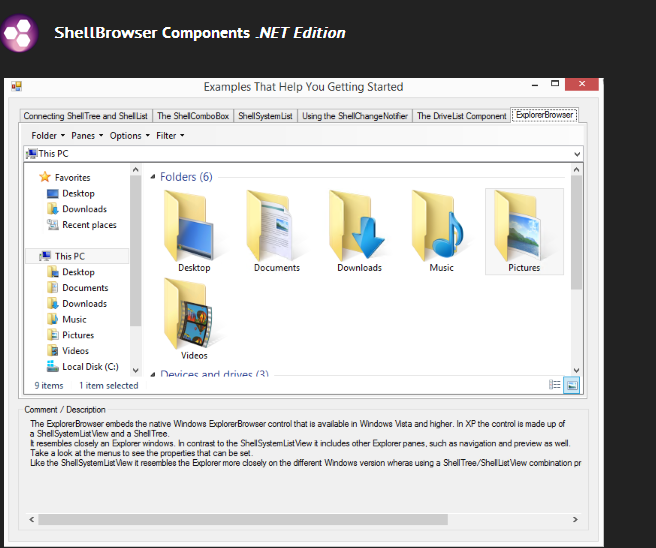
Task: Click Local Disk (C:) drive icon
Action: pos(53,366)
